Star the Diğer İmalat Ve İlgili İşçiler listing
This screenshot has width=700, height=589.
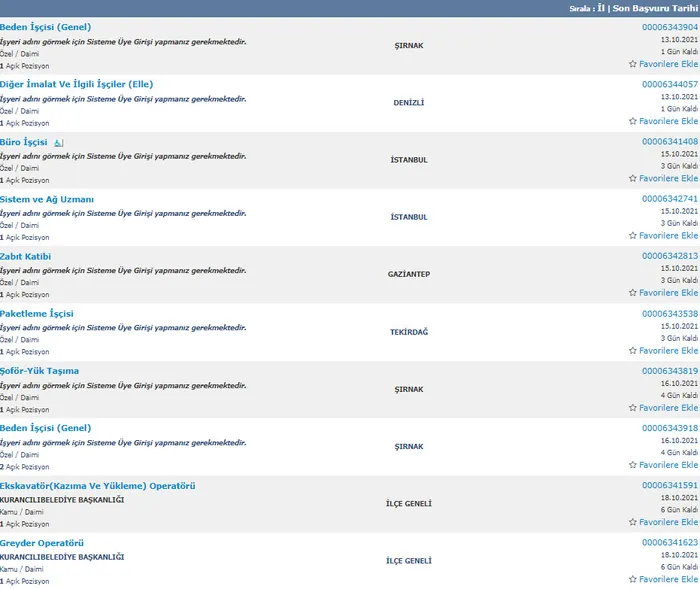tap(632, 121)
